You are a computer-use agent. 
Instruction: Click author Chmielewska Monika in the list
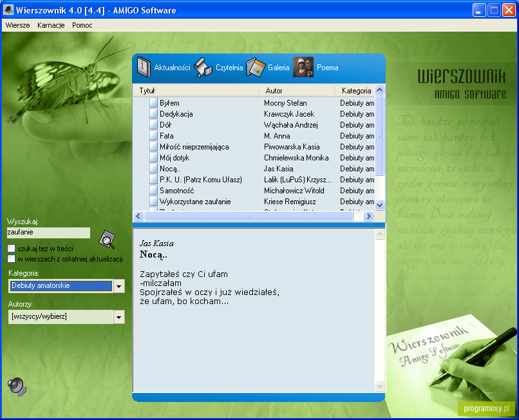coord(296,158)
